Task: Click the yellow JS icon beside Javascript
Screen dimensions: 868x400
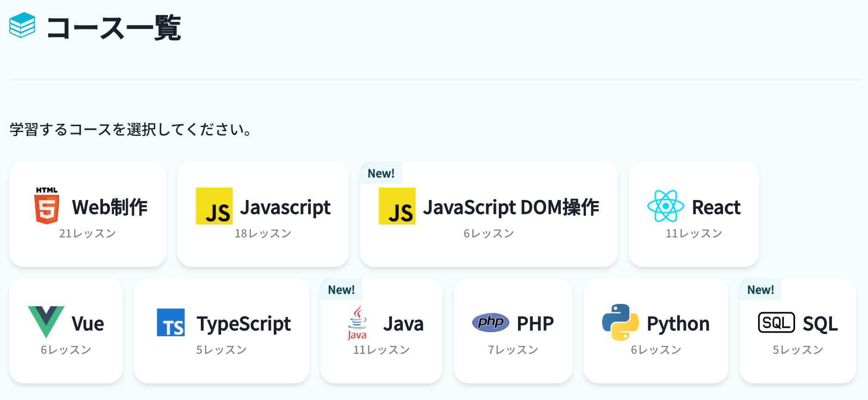Action: 214,206
